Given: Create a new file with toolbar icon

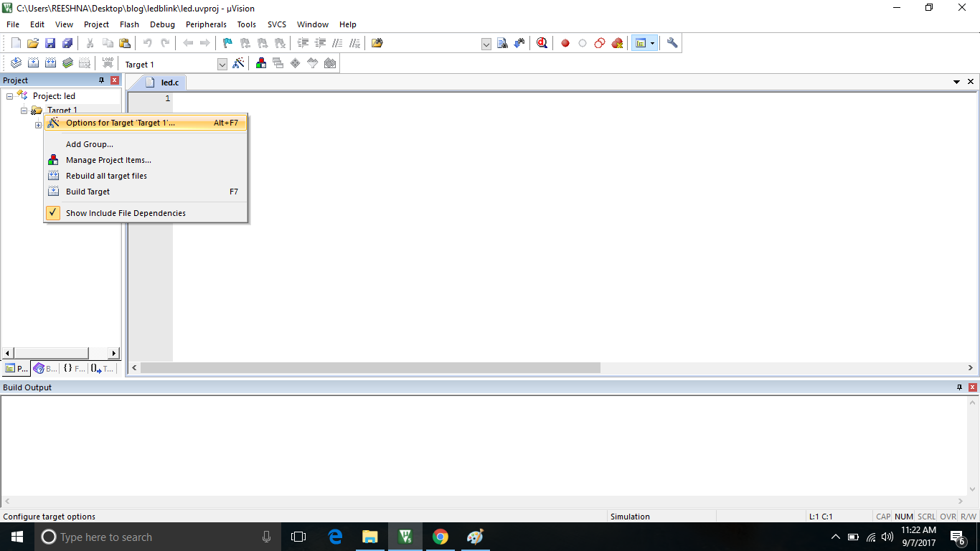Looking at the screenshot, I should (x=16, y=43).
